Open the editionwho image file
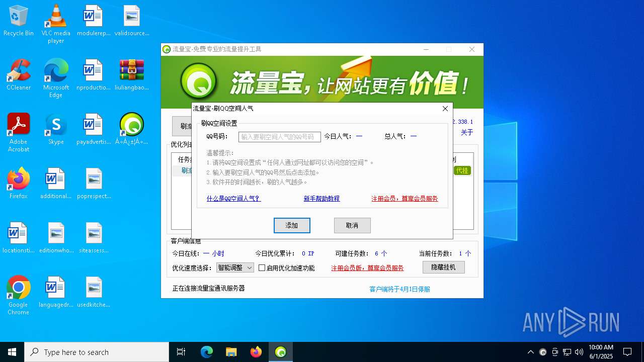The image size is (644, 362). point(56,238)
